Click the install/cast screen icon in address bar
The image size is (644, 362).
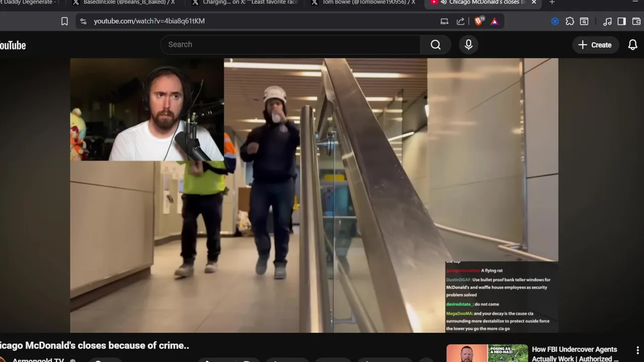444,21
